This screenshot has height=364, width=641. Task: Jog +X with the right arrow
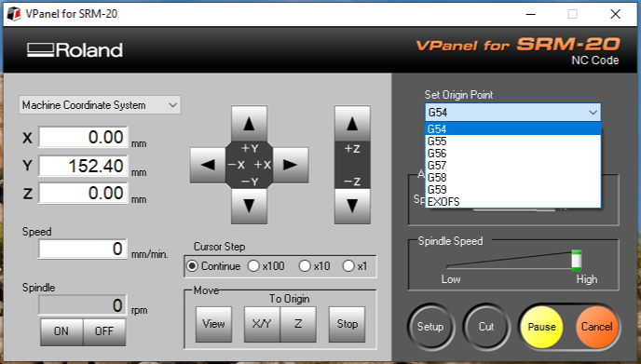[x=291, y=165]
